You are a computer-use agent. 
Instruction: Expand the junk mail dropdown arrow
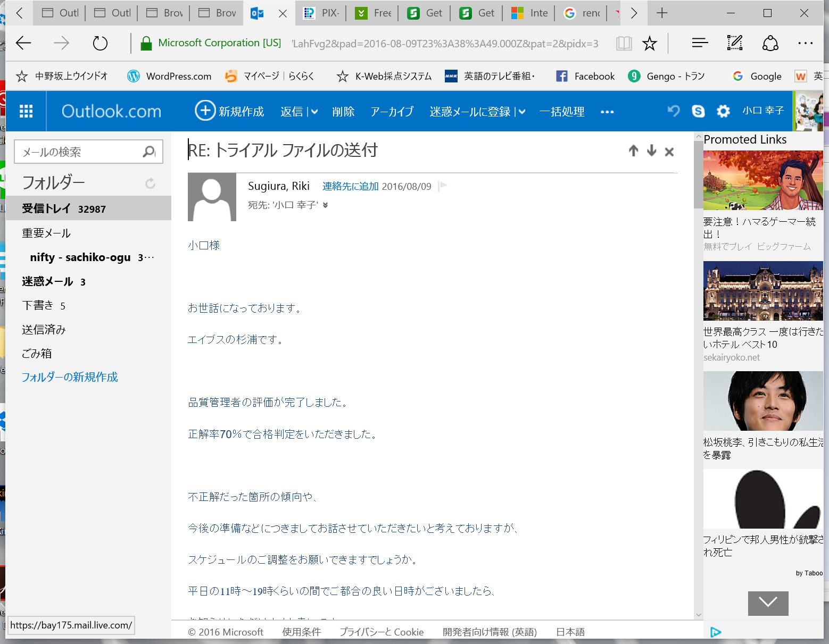coord(522,112)
